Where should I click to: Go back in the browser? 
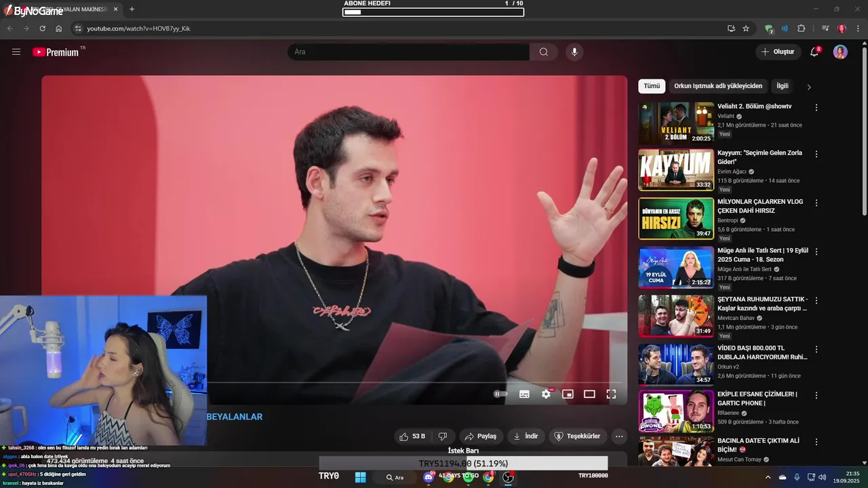(x=9, y=28)
